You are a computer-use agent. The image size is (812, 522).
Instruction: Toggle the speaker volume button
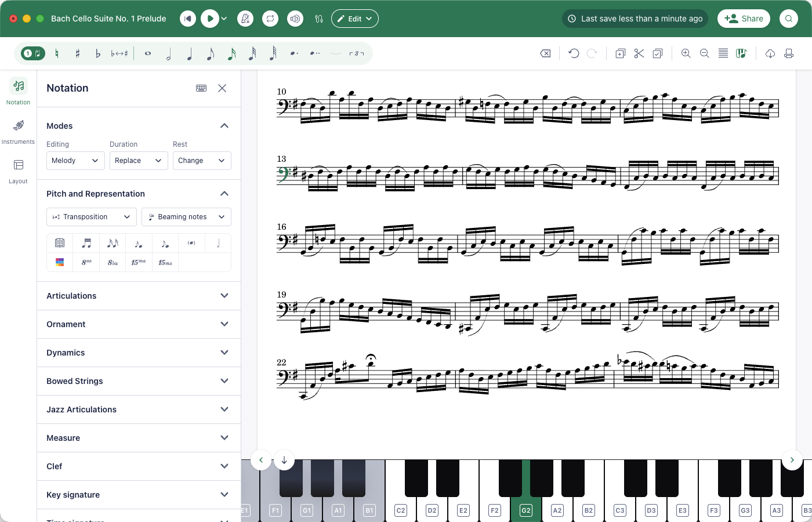(x=295, y=19)
